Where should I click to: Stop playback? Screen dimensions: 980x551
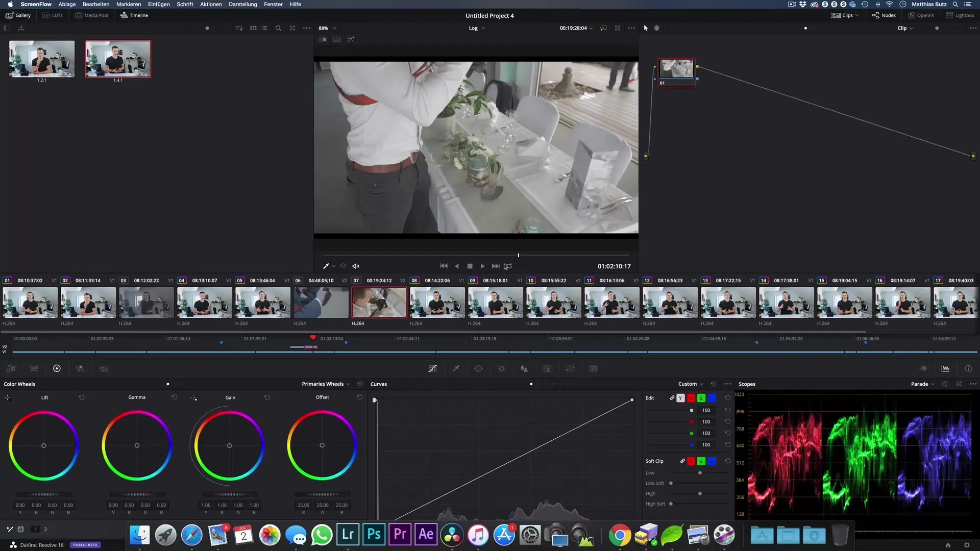[x=470, y=266]
